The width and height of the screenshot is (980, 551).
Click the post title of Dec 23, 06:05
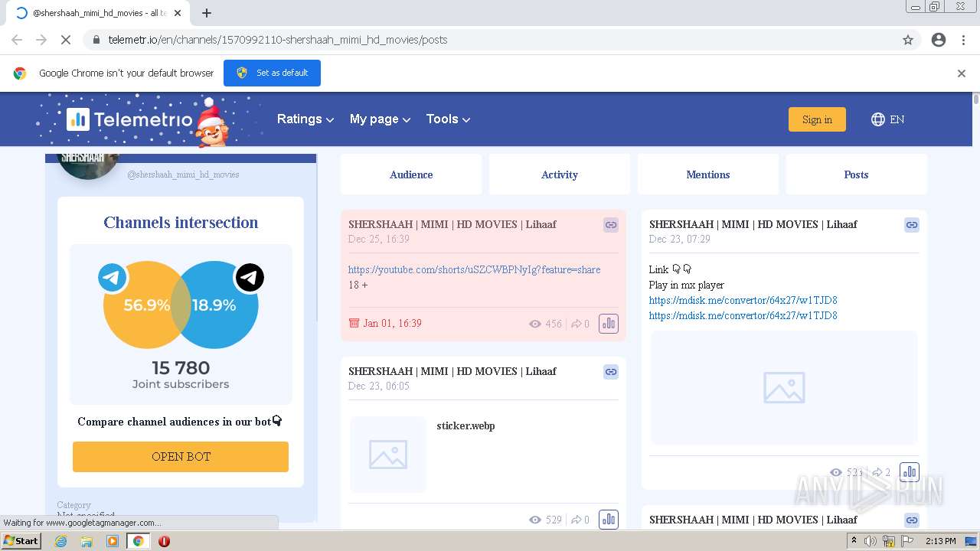click(x=452, y=371)
